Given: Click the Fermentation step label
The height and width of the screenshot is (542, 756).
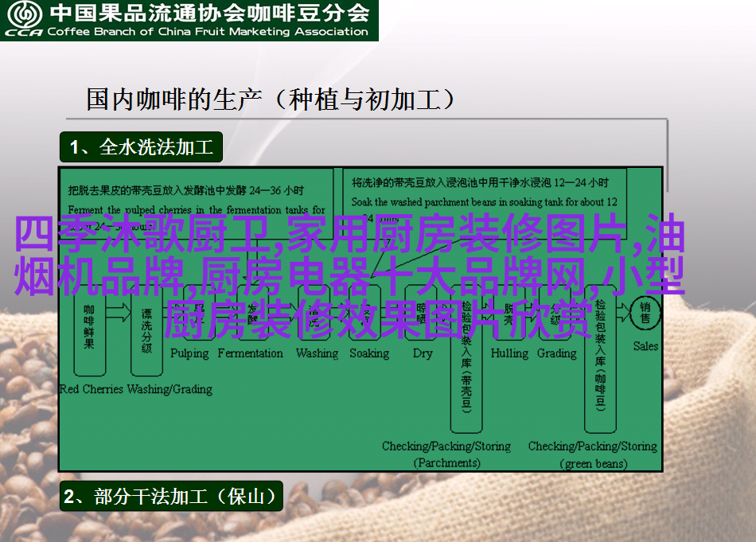Looking at the screenshot, I should (250, 353).
